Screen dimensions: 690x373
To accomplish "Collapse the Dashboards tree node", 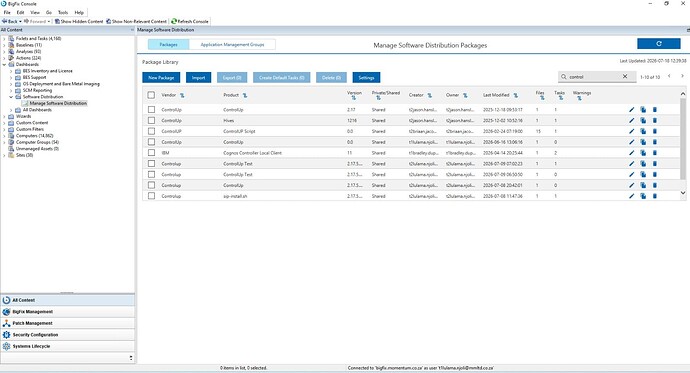I will pyautogui.click(x=4, y=64).
